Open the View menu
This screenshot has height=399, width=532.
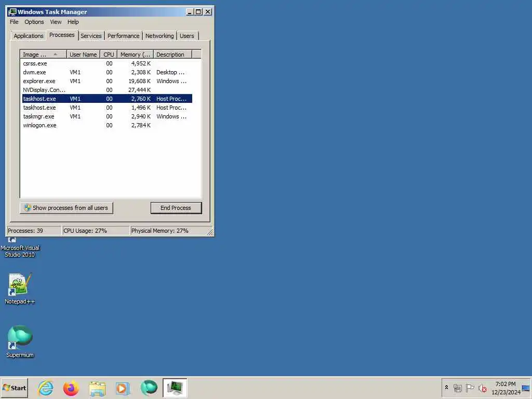56,22
